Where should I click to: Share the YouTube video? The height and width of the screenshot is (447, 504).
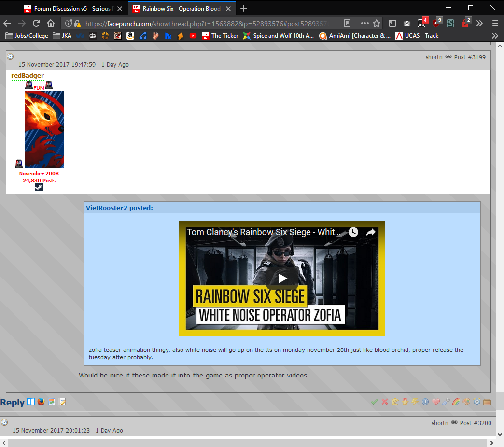371,232
